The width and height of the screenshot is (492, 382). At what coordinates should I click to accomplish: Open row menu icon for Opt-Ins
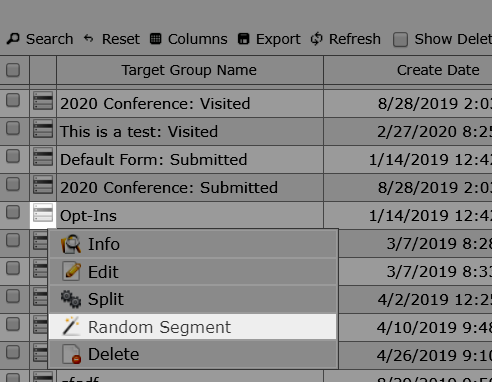coord(43,213)
